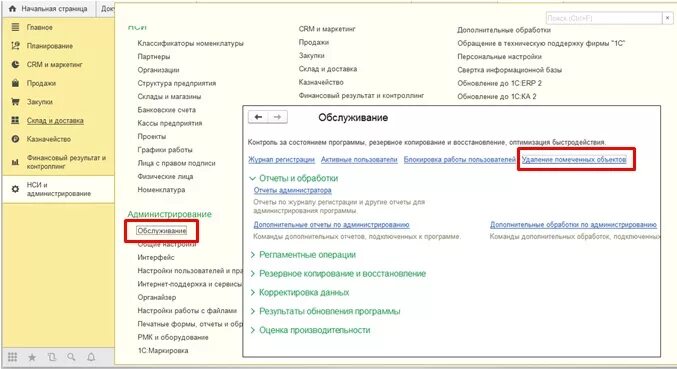The image size is (677, 369).
Task: Click the Закупки cart icon
Action: [15, 102]
